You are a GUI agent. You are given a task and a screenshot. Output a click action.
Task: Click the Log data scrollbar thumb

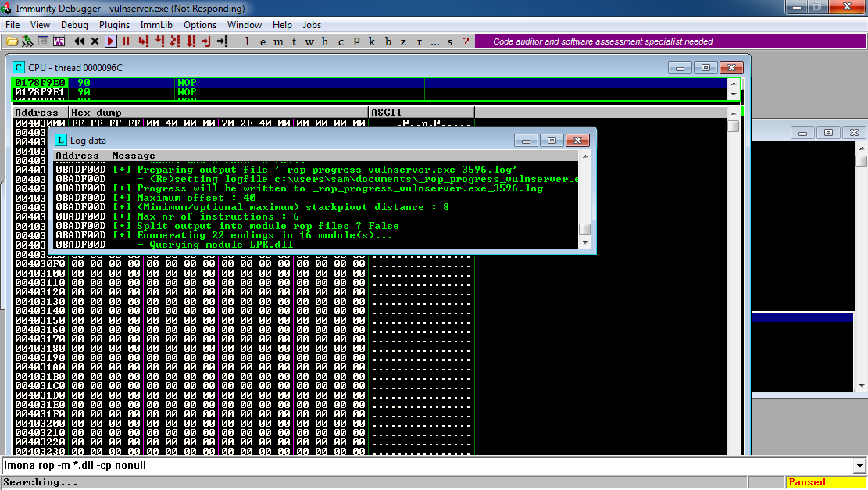pyautogui.click(x=584, y=229)
